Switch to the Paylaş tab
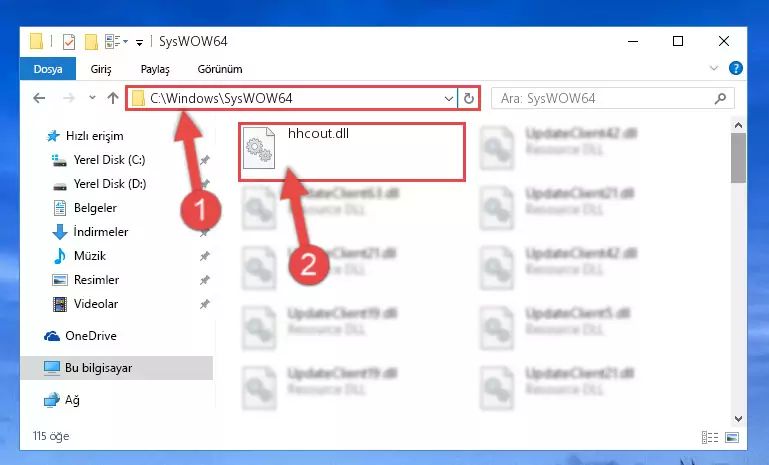Screen dimensions: 769x465 pyautogui.click(x=155, y=69)
